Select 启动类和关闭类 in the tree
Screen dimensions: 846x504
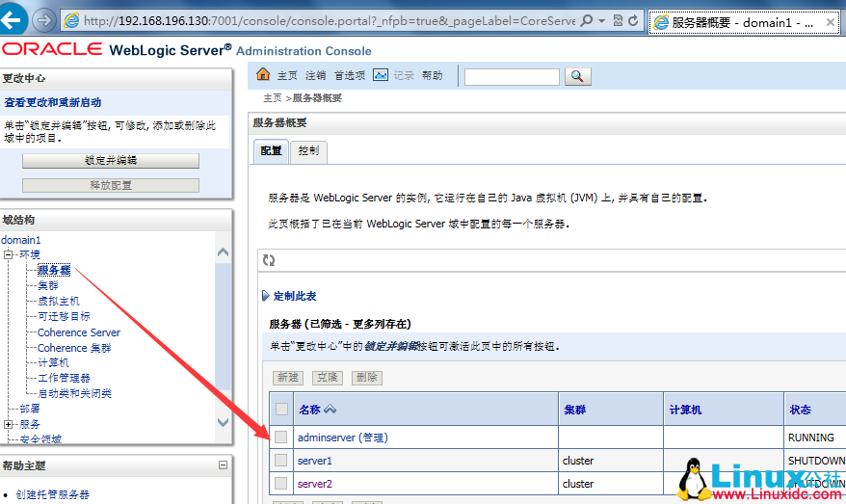pyautogui.click(x=74, y=393)
